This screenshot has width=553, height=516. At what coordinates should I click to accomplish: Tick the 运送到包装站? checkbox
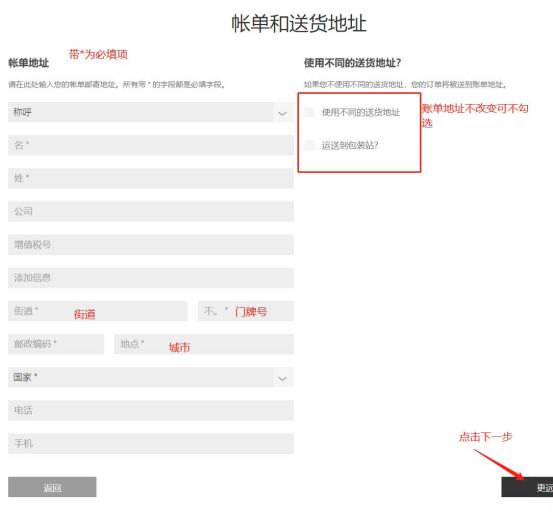coord(309,145)
